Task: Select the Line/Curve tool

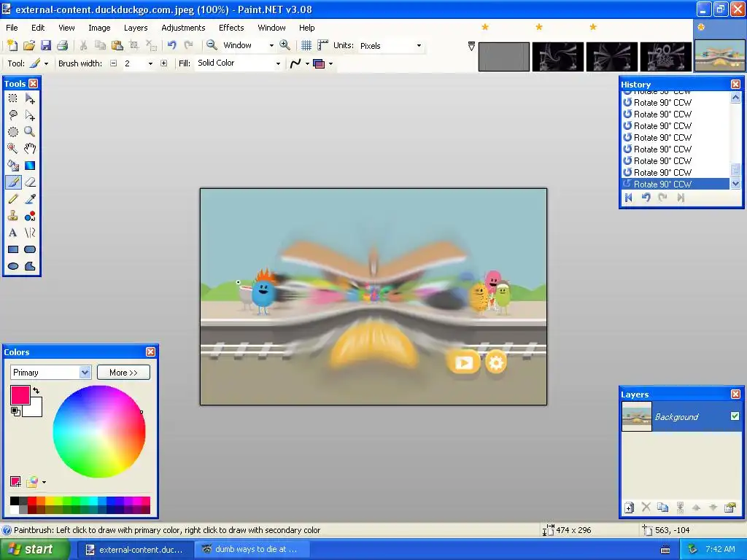Action: (x=30, y=233)
